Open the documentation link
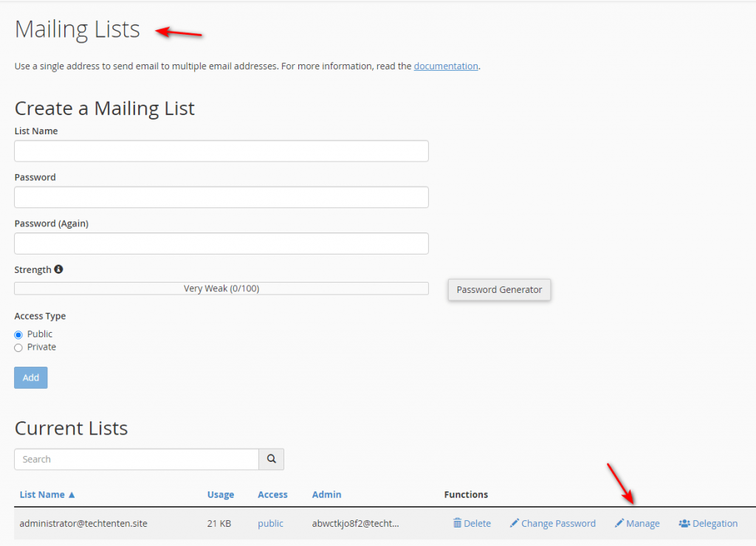 pyautogui.click(x=446, y=66)
